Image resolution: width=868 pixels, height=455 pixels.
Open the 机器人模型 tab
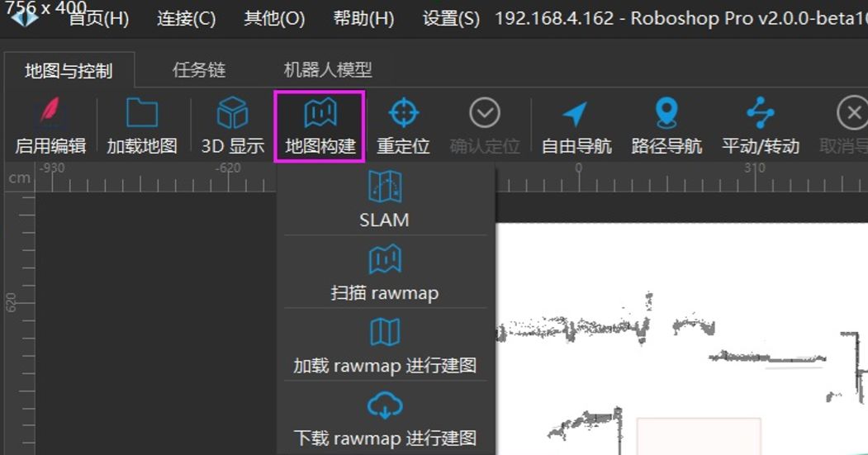coord(328,69)
